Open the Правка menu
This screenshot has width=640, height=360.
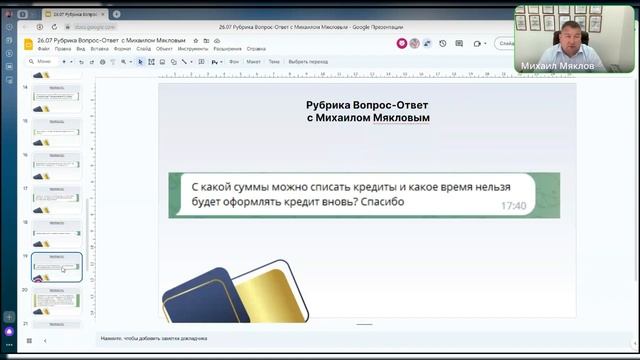63,49
